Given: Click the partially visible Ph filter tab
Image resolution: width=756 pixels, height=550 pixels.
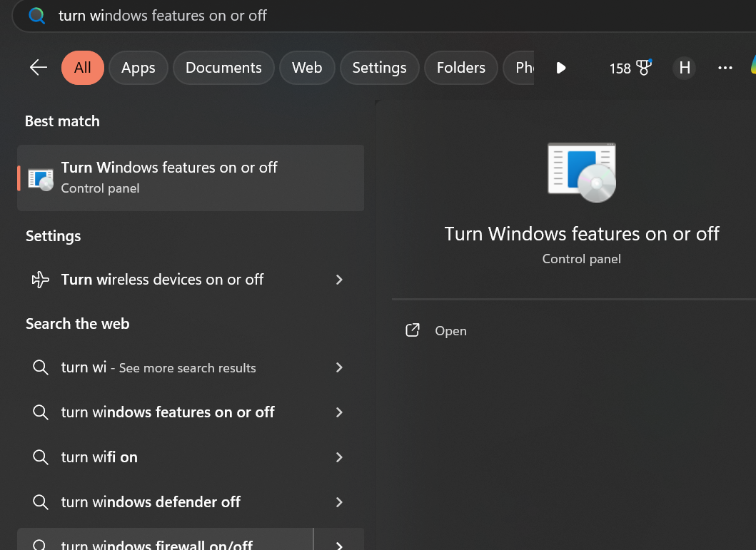Looking at the screenshot, I should click(519, 68).
